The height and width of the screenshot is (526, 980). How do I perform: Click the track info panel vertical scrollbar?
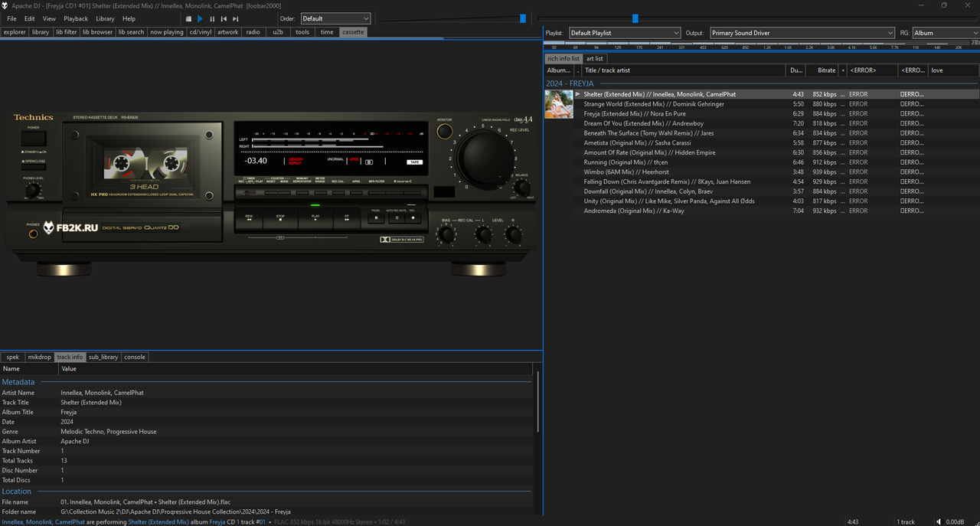[x=537, y=403]
